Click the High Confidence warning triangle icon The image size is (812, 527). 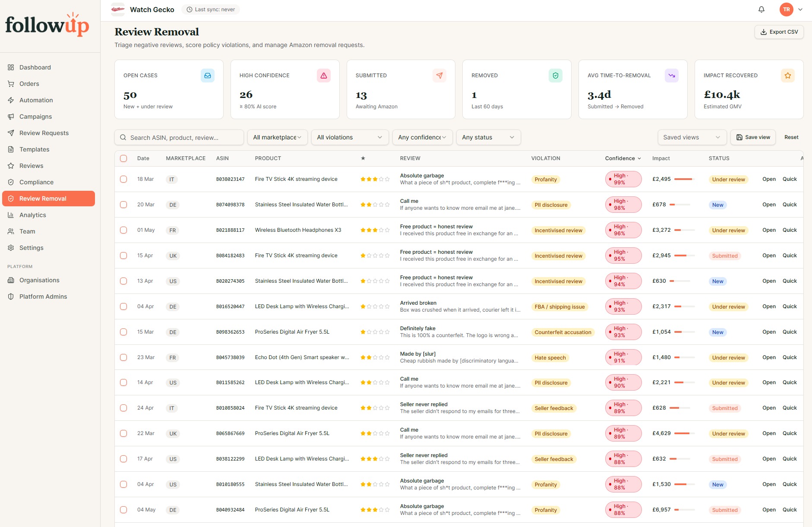324,76
